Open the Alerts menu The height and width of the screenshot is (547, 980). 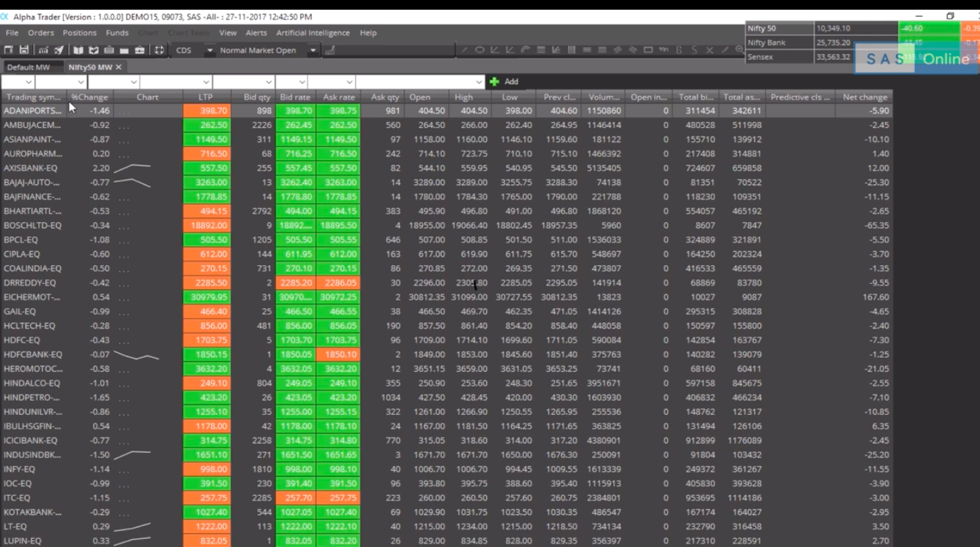[x=256, y=33]
